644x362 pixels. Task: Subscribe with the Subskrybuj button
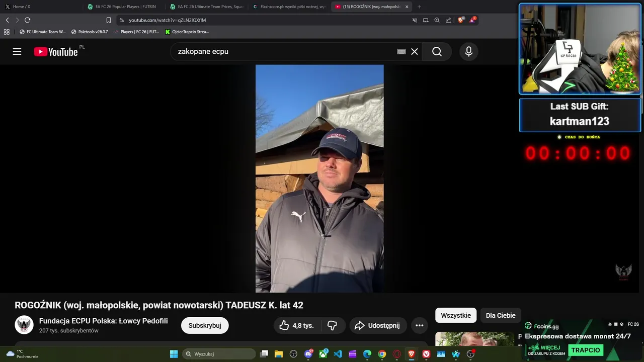[205, 325]
